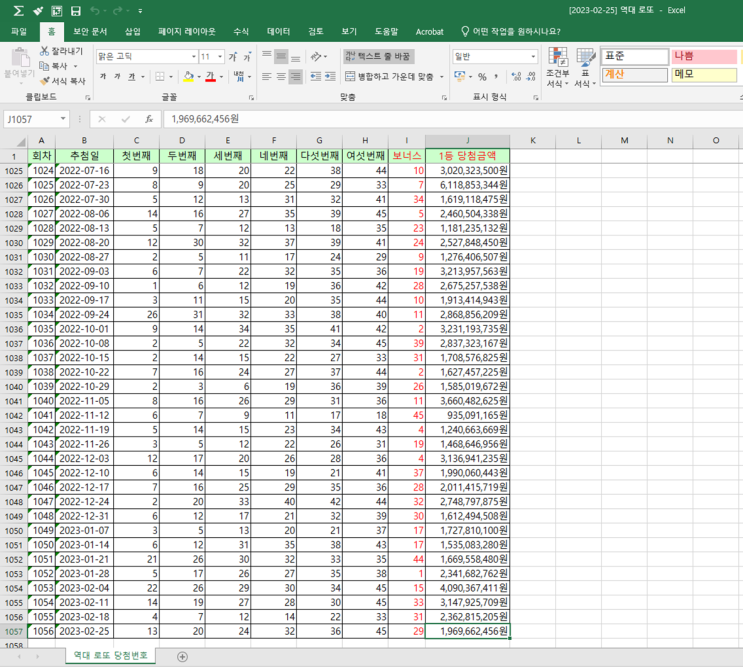The image size is (743, 667).
Task: Select the 역대 로또 당첨번호 sheet tab
Action: click(110, 656)
